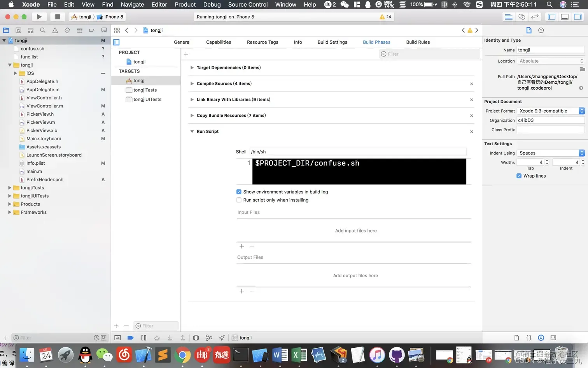Open the Symbol navigator
Screen dimensions: 588x368
30,30
